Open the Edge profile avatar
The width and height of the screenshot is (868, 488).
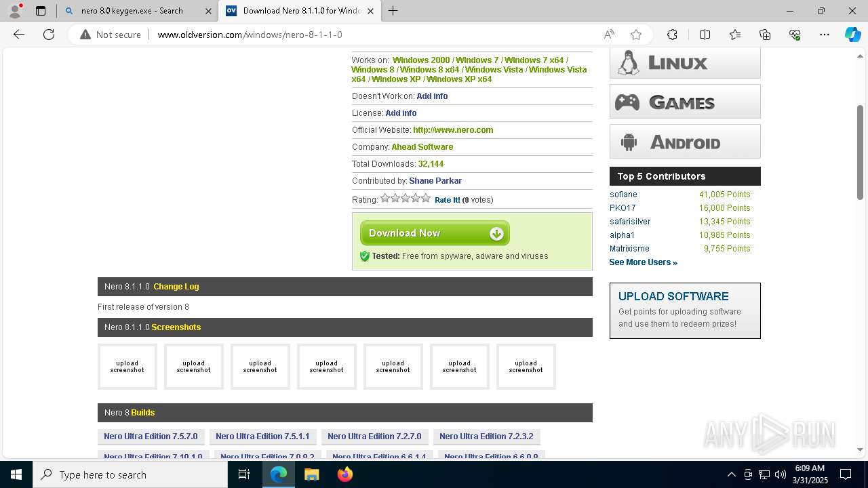point(15,11)
